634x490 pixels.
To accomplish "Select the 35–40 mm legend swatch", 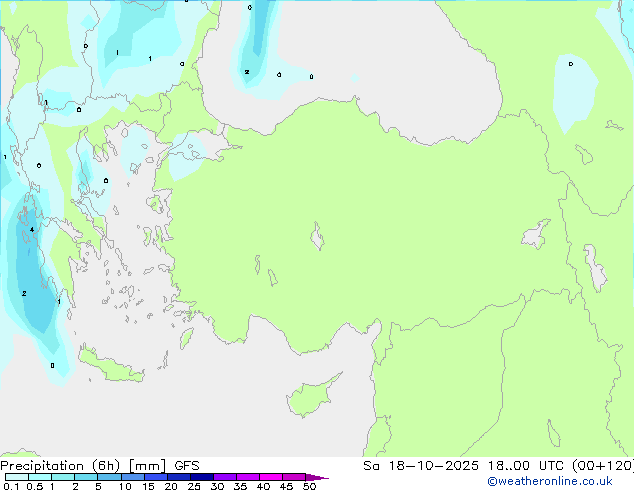I will point(248,477).
